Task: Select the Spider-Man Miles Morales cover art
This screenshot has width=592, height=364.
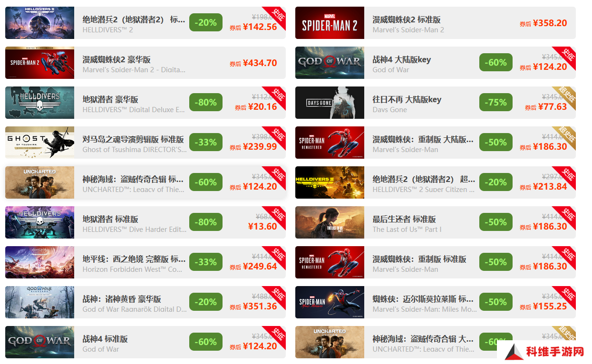Action: click(x=330, y=302)
